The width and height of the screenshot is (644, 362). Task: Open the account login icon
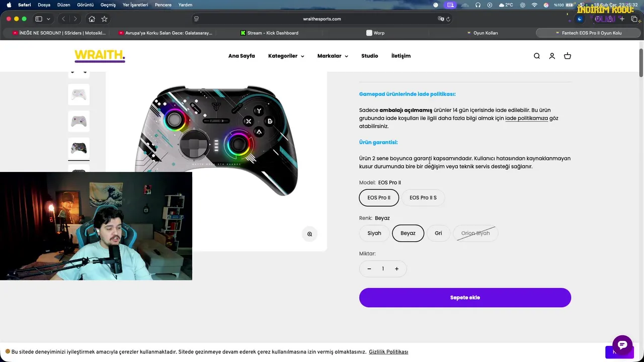552,56
